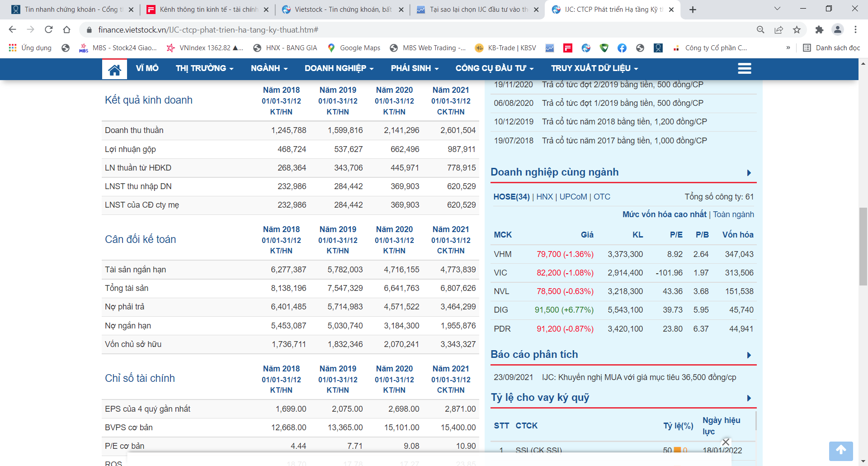Open DIG stock ticker

(x=501, y=310)
